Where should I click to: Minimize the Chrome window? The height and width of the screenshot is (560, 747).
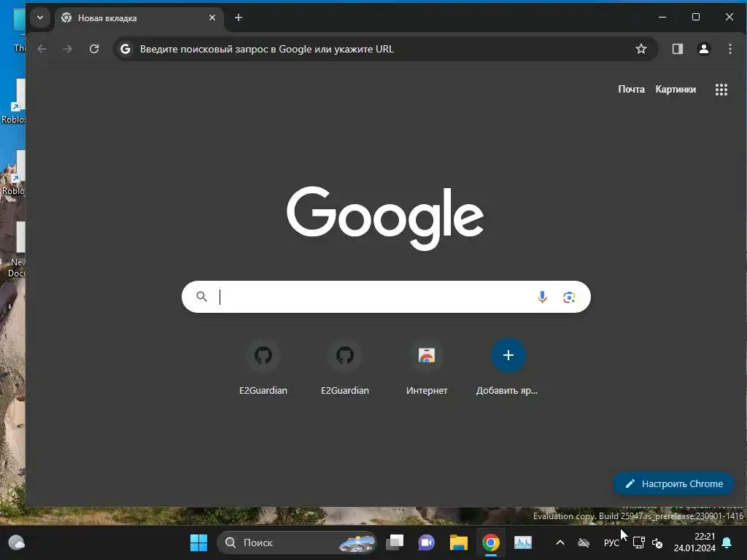tap(662, 17)
